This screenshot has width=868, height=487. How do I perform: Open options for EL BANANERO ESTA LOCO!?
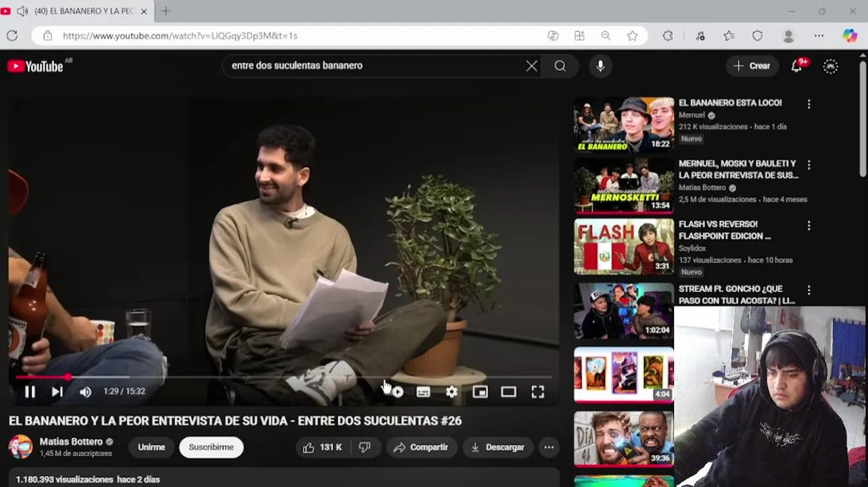(x=809, y=104)
